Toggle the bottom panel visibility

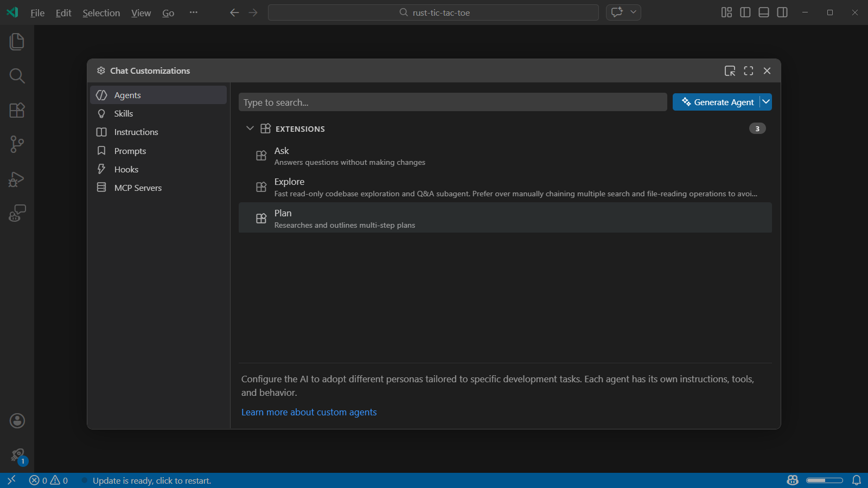point(763,12)
